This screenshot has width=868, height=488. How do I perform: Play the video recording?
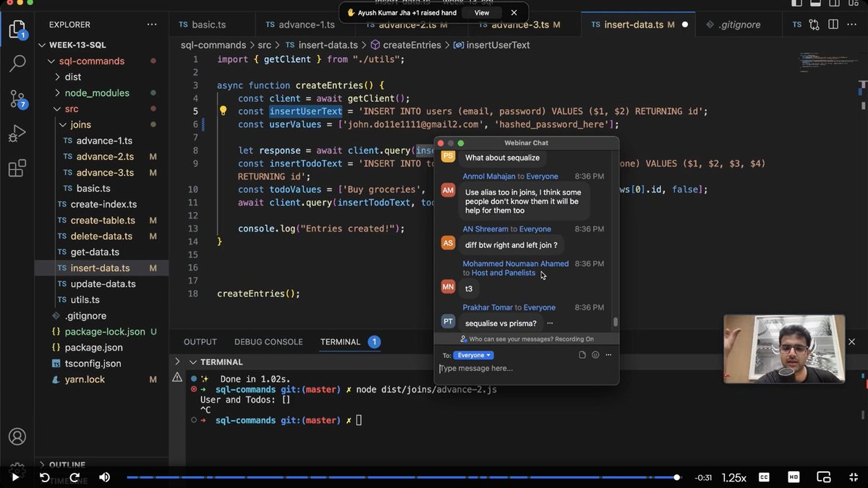(x=14, y=477)
